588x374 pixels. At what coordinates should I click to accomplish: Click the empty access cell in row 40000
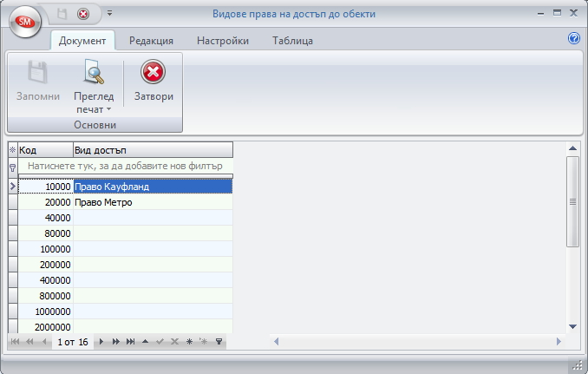pyautogui.click(x=153, y=218)
